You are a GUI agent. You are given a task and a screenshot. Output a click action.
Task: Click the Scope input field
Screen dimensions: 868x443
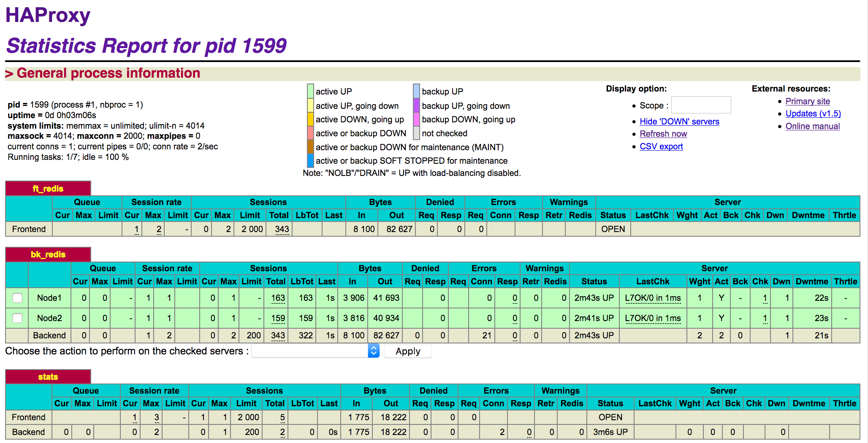coord(701,105)
